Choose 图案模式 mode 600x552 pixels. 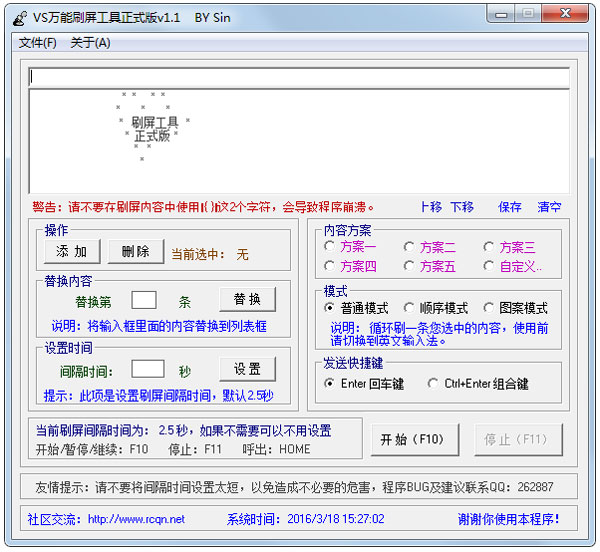[x=515, y=308]
